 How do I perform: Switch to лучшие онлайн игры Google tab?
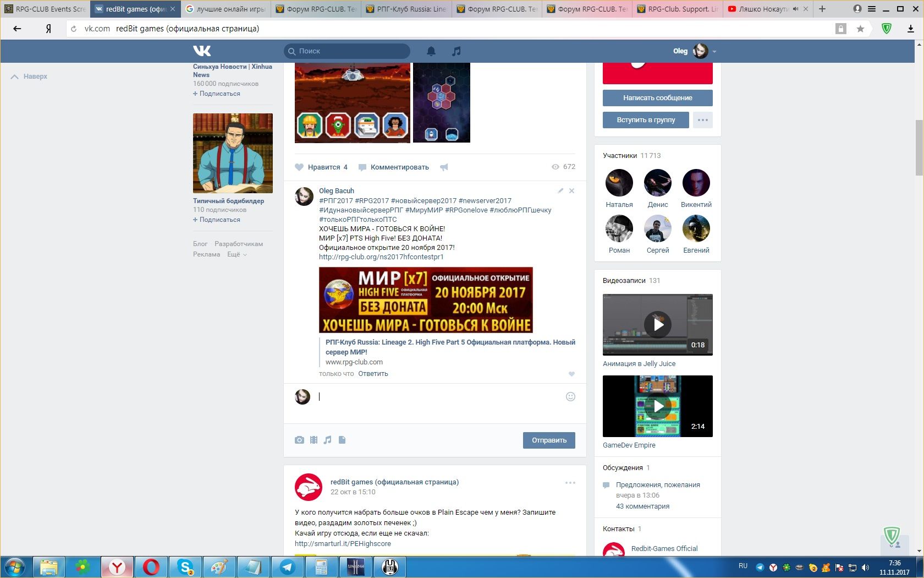pos(226,9)
